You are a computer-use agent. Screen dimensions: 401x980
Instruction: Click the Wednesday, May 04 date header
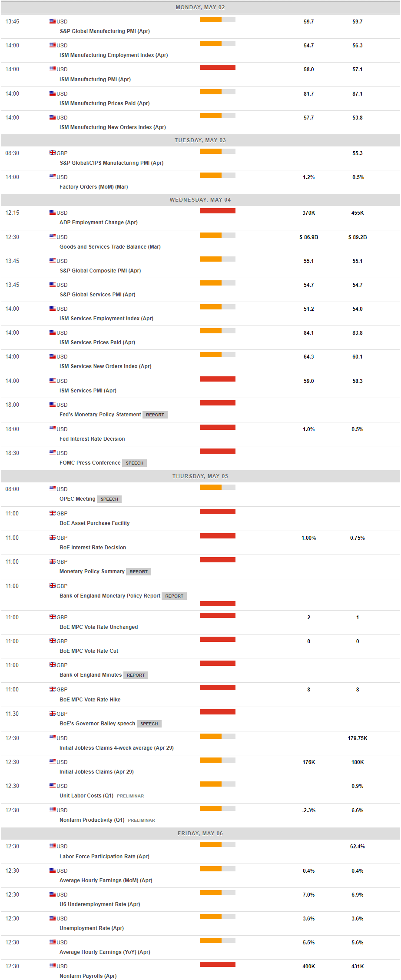pyautogui.click(x=200, y=200)
